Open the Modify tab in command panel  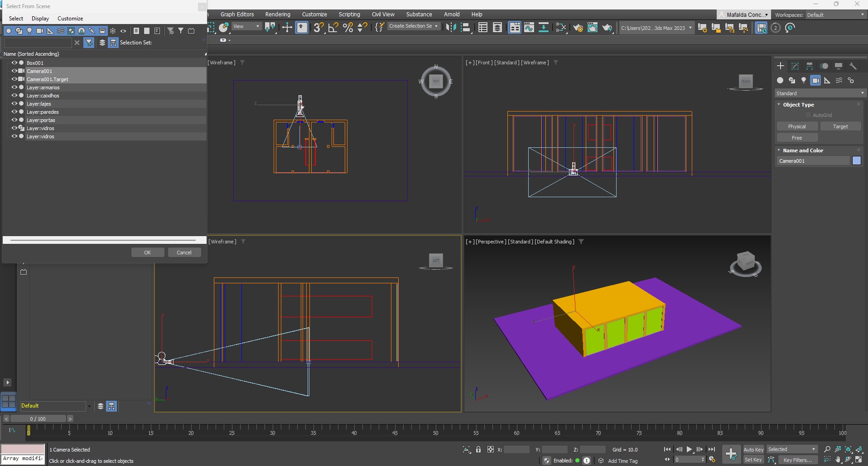click(x=795, y=66)
